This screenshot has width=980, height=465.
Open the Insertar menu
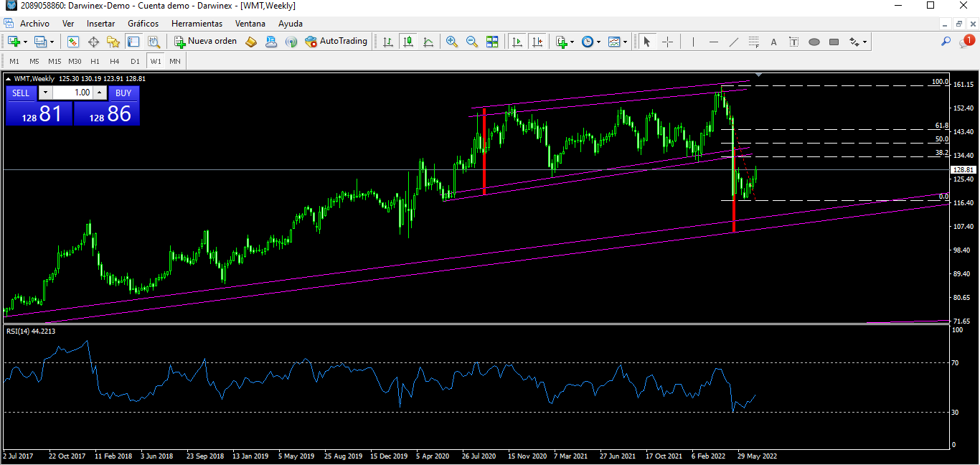(100, 24)
